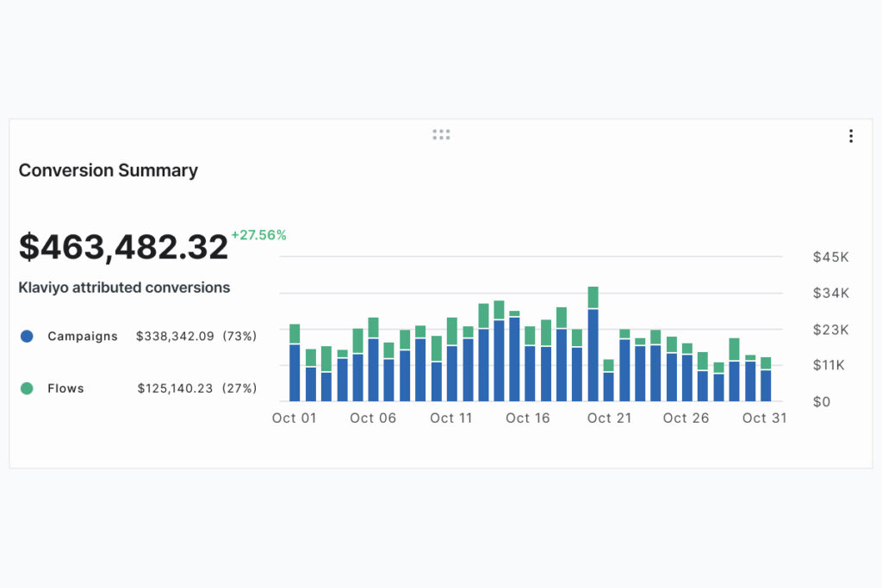Click the $463,482.32 total conversions figure
The height and width of the screenshot is (588, 882).
tap(123, 247)
